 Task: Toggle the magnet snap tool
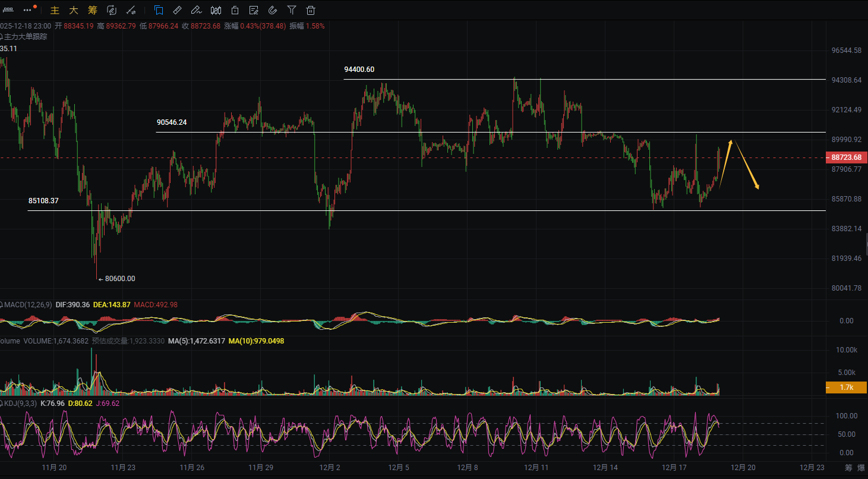coord(273,10)
